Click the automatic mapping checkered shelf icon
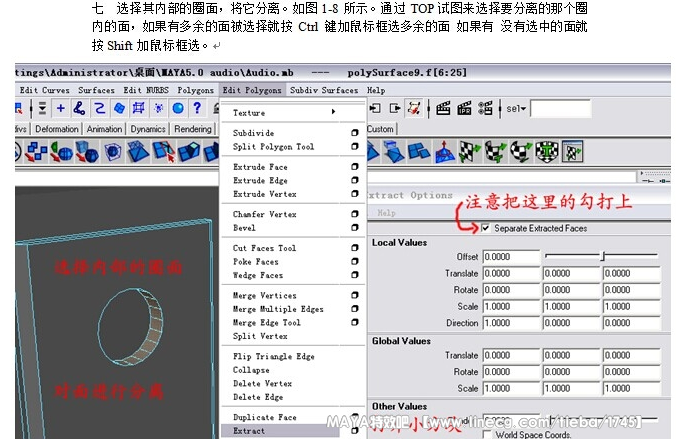The height and width of the screenshot is (439, 676). pos(547,152)
